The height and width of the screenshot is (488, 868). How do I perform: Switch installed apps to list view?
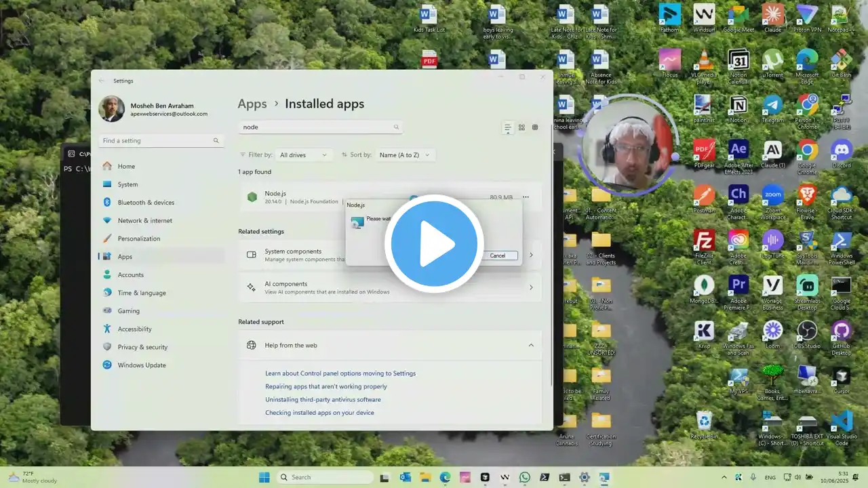click(508, 127)
